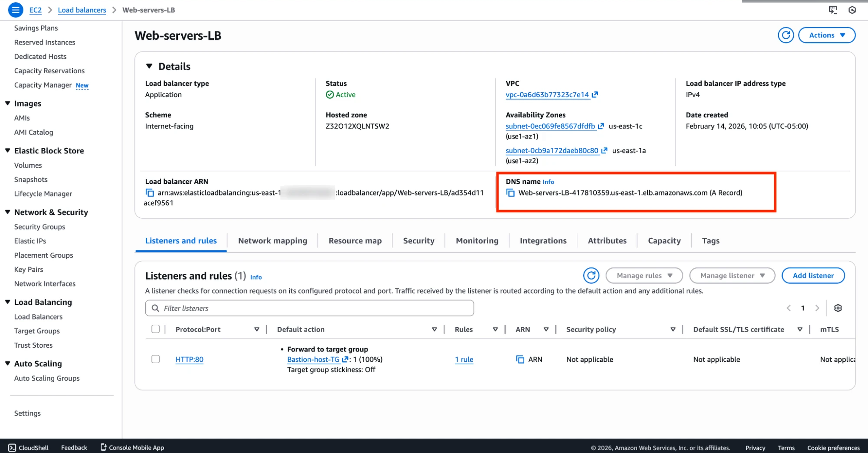Viewport: 868px width, 453px height.
Task: Collapse the Load Balancing sidebar section
Action: (x=7, y=302)
